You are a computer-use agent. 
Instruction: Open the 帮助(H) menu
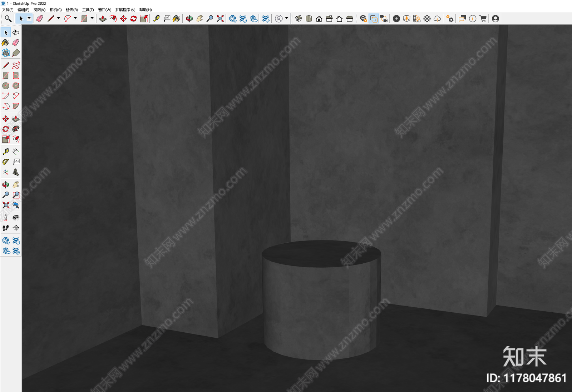click(x=146, y=10)
